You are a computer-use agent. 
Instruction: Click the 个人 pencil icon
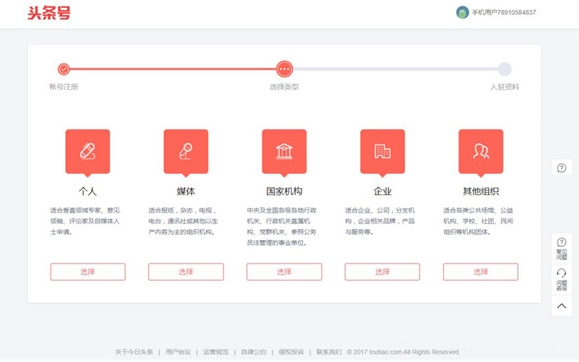pyautogui.click(x=88, y=151)
